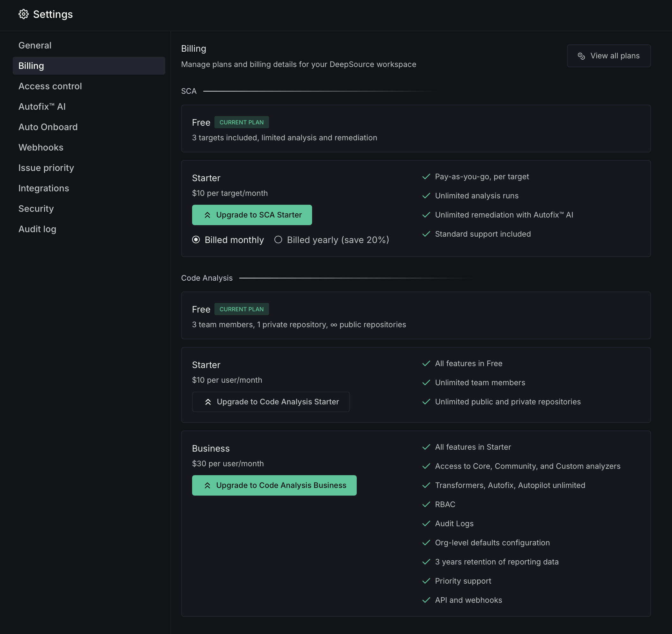Screen dimensions: 672x634
Task: Open the Access control section
Action: [x=50, y=86]
